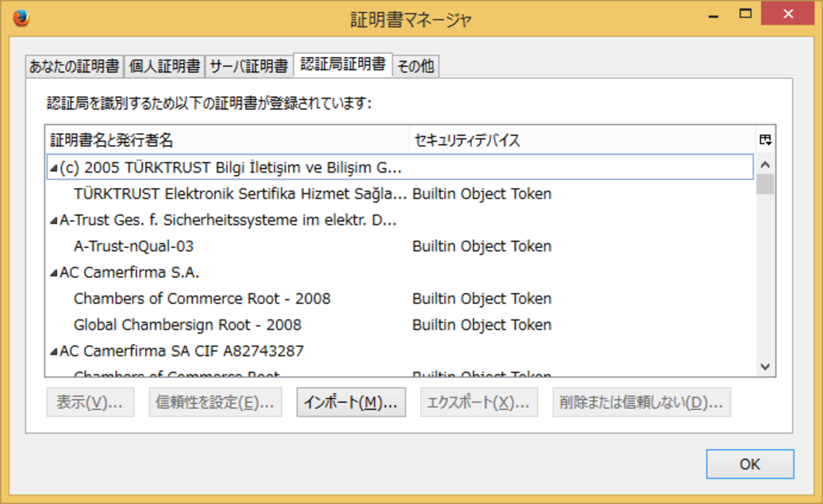The width and height of the screenshot is (823, 504).
Task: Select the その他 tab
Action: (x=416, y=66)
